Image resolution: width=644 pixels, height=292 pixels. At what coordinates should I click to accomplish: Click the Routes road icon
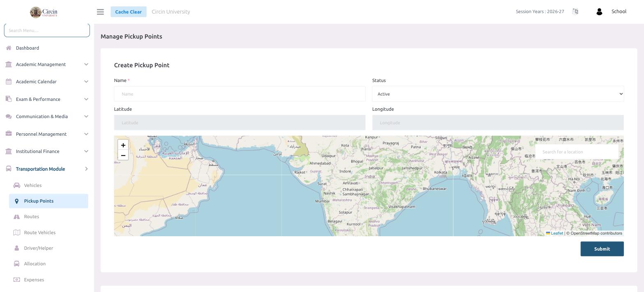(x=17, y=217)
